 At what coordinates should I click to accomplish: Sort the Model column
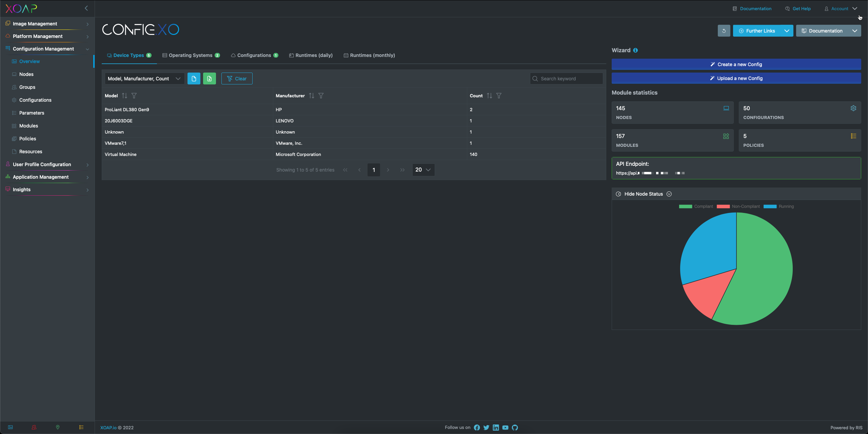(x=124, y=96)
